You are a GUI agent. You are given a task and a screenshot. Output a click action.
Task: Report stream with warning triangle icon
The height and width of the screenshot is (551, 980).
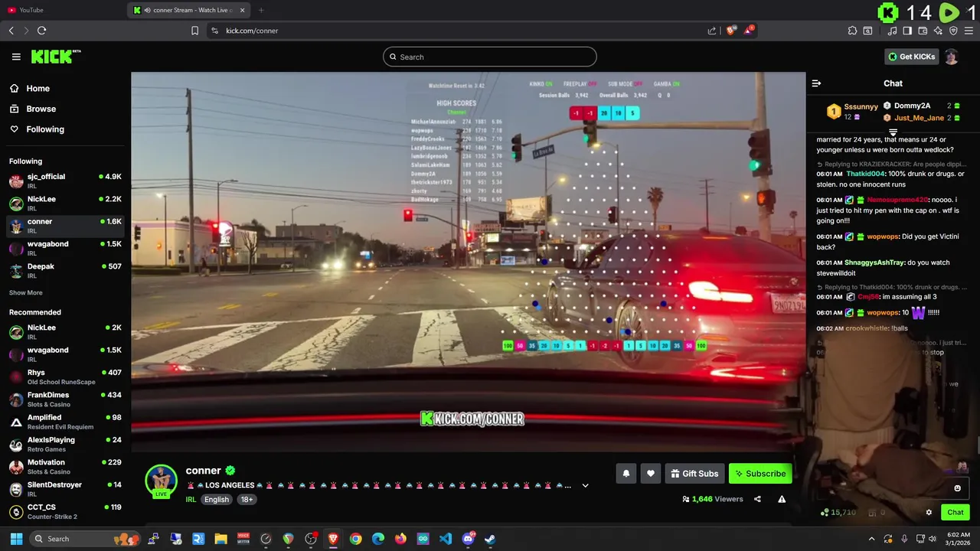tap(782, 499)
